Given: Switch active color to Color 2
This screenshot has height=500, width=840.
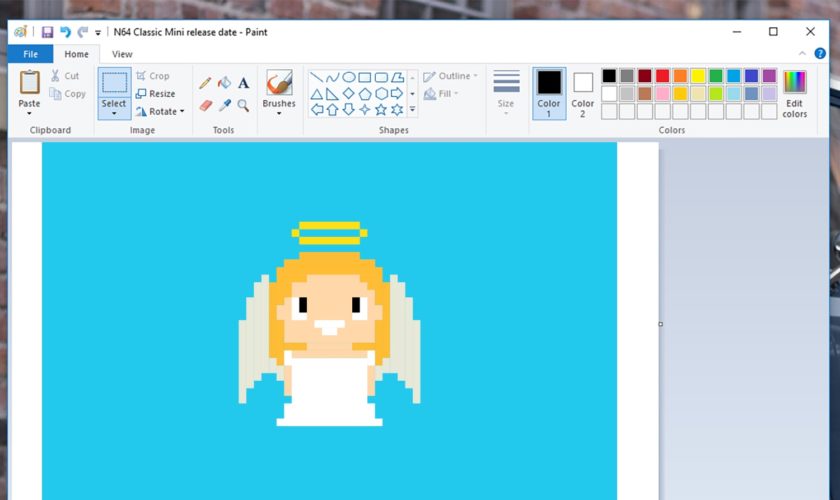Looking at the screenshot, I should 583,94.
